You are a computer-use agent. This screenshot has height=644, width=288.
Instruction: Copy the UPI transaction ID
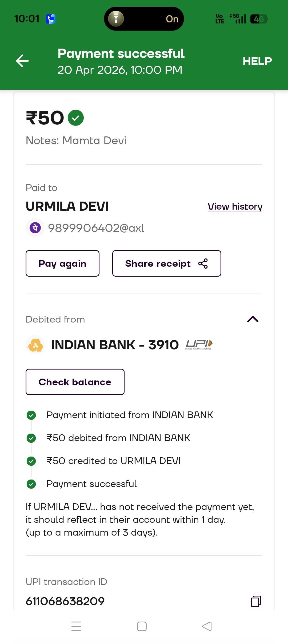tap(256, 601)
